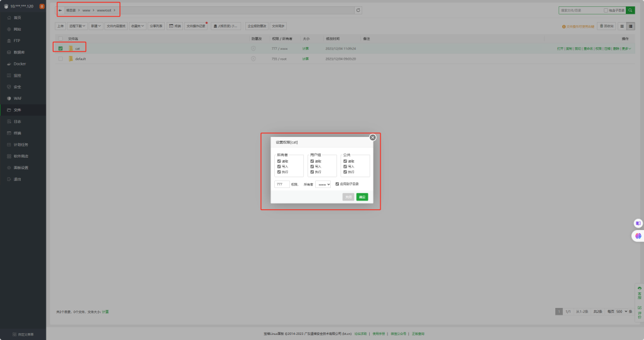Toggle public execute permission checkbox
The image size is (644, 340).
pos(345,172)
